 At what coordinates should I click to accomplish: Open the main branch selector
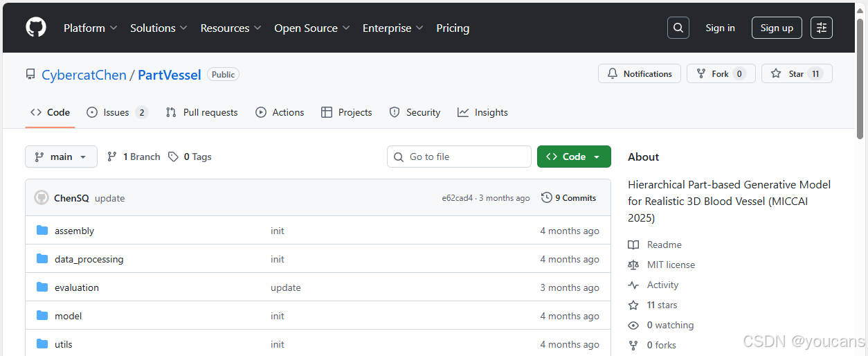(x=61, y=157)
